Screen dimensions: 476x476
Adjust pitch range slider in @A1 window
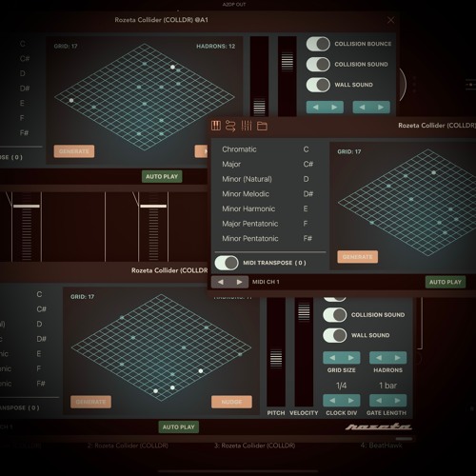259,76
